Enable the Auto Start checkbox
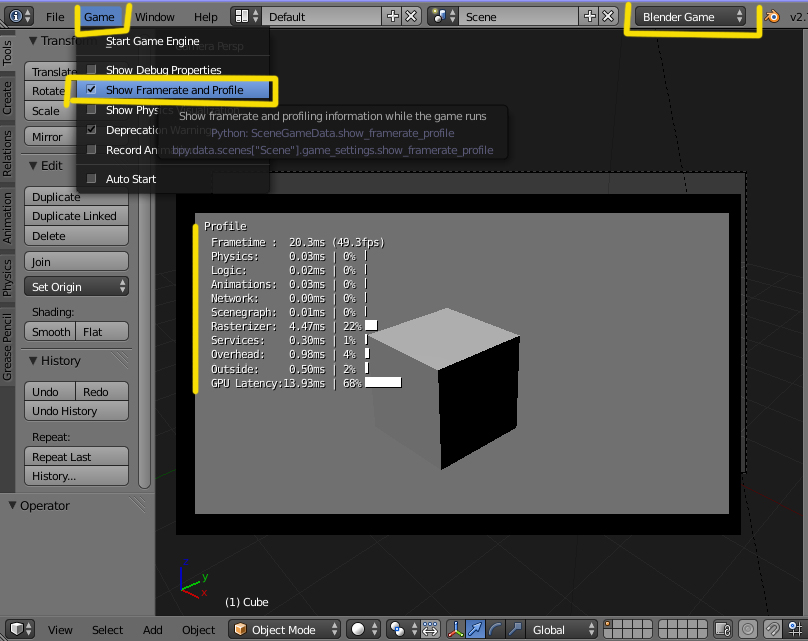The image size is (808, 641). click(x=91, y=178)
